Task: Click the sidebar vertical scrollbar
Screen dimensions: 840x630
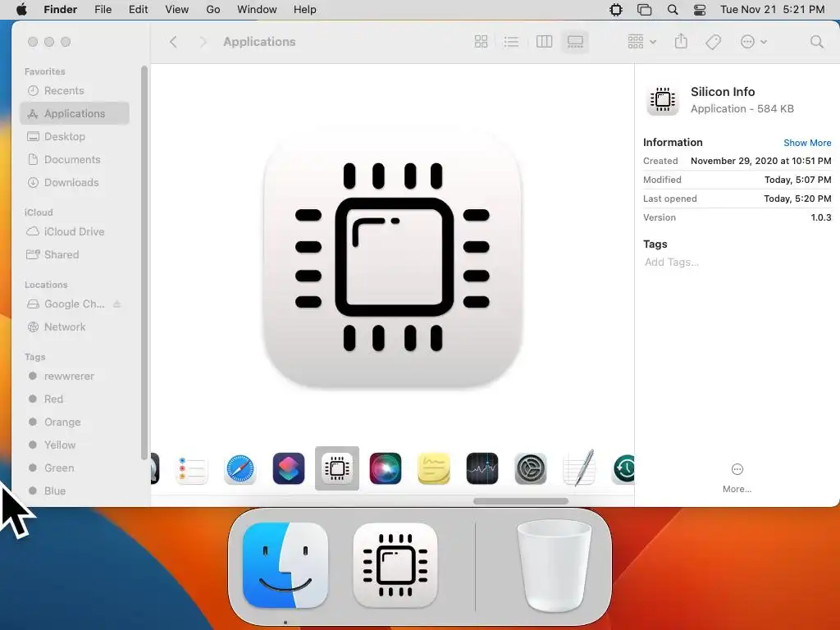Action: click(x=144, y=262)
